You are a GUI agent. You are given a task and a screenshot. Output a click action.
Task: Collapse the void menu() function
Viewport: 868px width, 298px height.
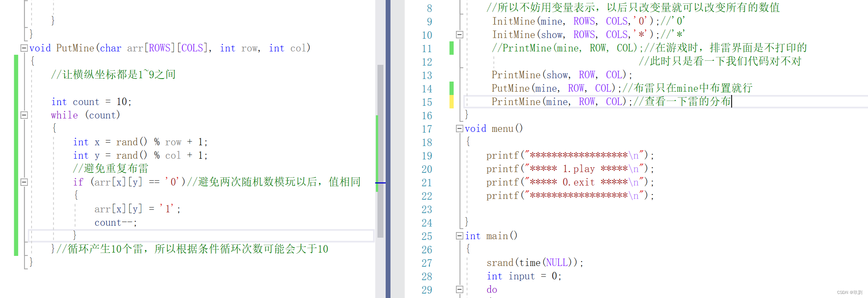460,129
